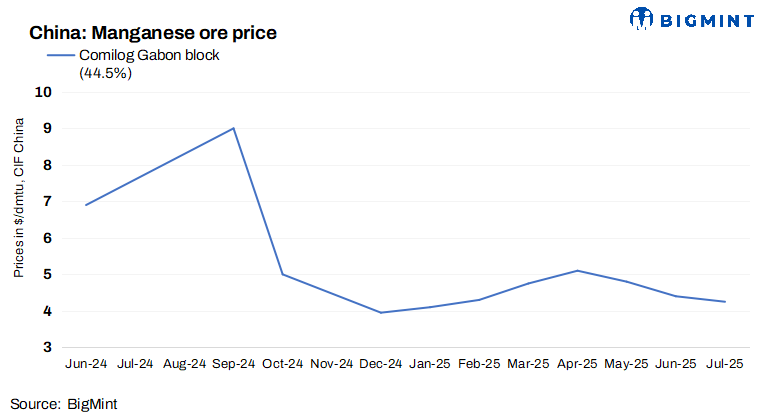Select the Jun-24 x-axis label
This screenshot has width=766, height=417.
pos(86,365)
